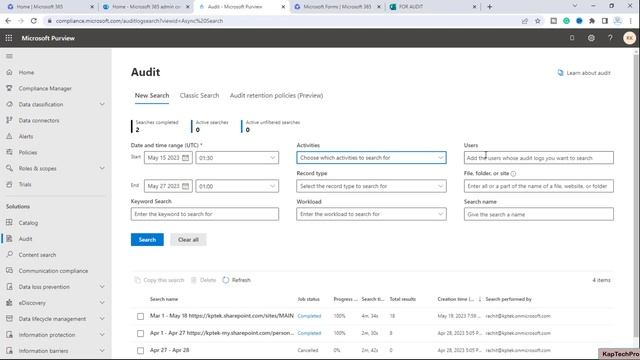
Task: Click the Data connectors sidebar icon
Action: pos(9,120)
